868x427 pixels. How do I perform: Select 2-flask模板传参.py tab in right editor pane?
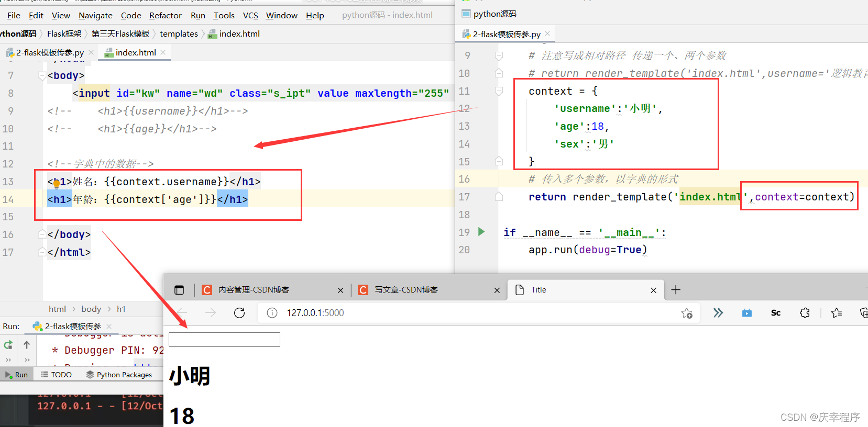(506, 34)
